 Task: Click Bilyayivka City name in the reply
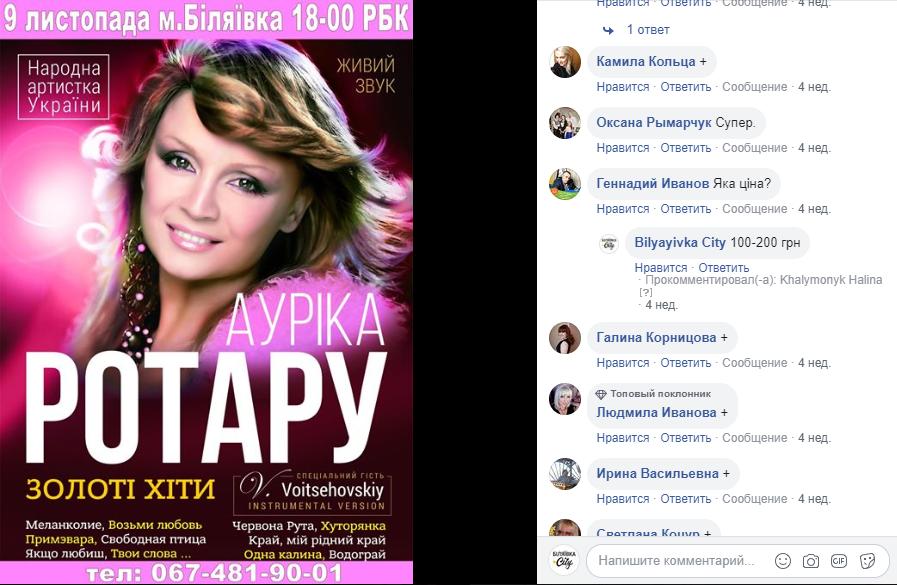click(680, 242)
